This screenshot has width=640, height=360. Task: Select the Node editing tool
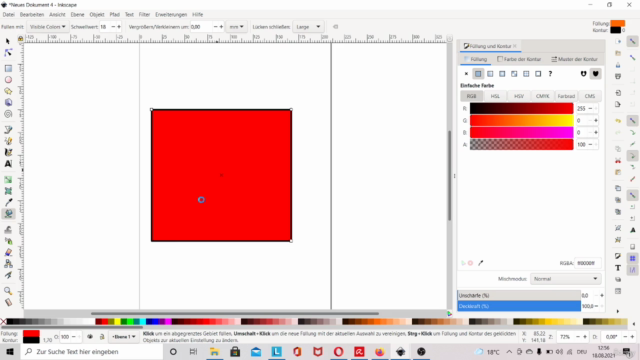pos(8,53)
